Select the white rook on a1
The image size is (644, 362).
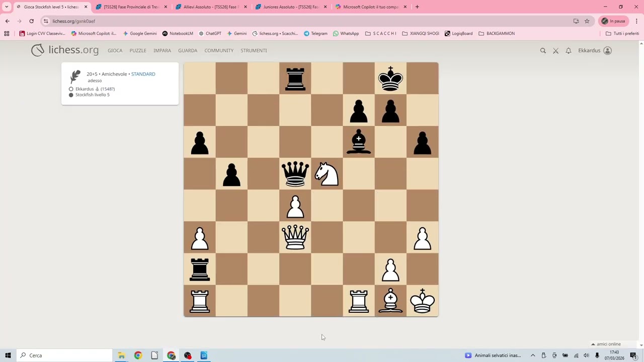(x=200, y=301)
